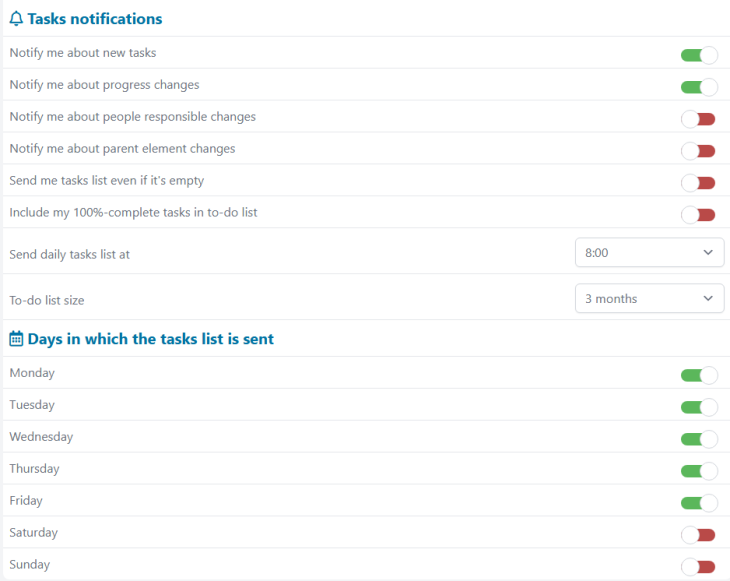The width and height of the screenshot is (730, 581).
Task: Enable parent element changes notification
Action: (698, 151)
